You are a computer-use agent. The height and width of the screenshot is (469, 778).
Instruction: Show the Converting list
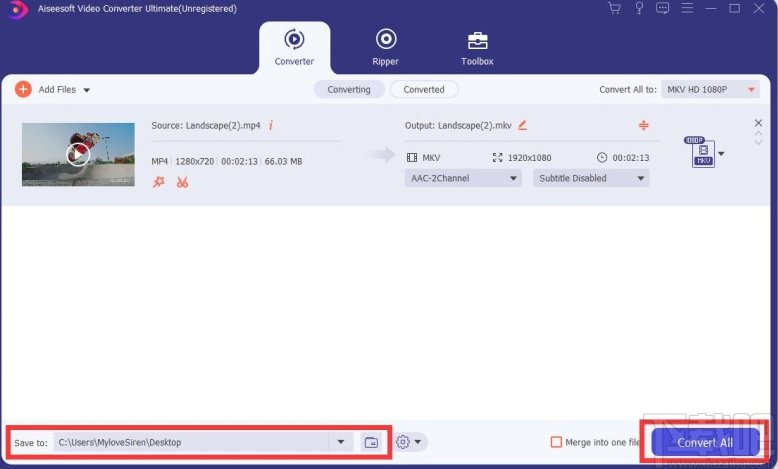[x=349, y=89]
